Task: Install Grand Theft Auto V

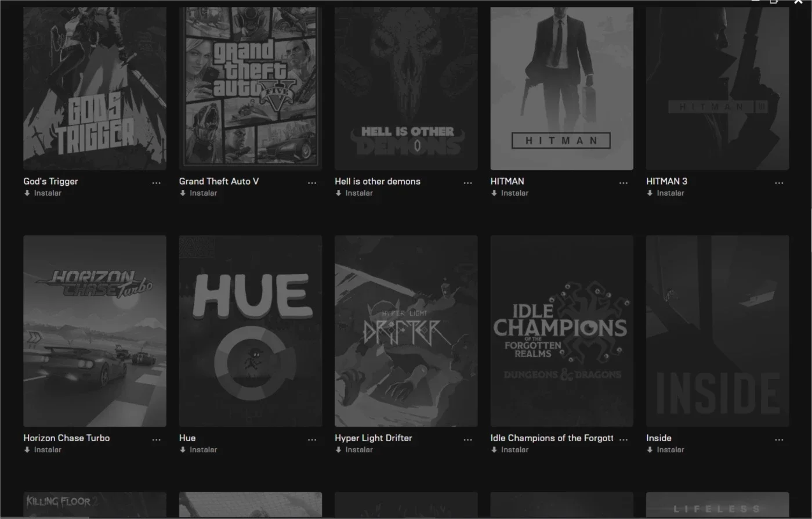Action: pyautogui.click(x=198, y=193)
